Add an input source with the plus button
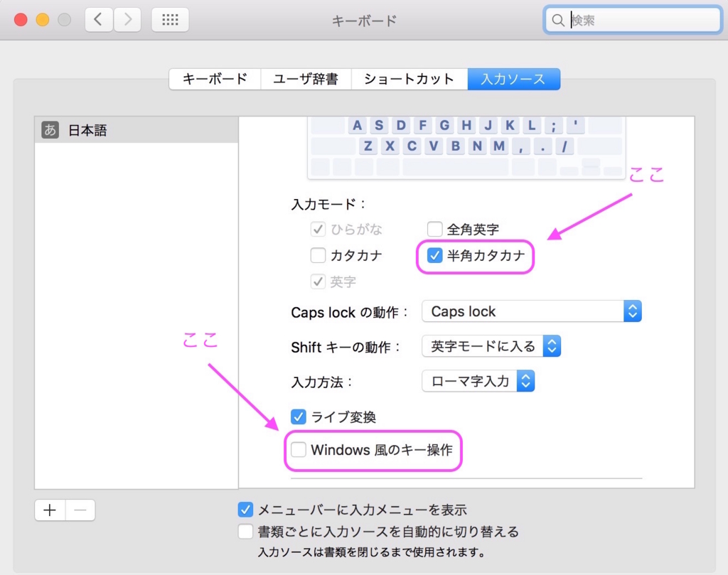 point(50,510)
